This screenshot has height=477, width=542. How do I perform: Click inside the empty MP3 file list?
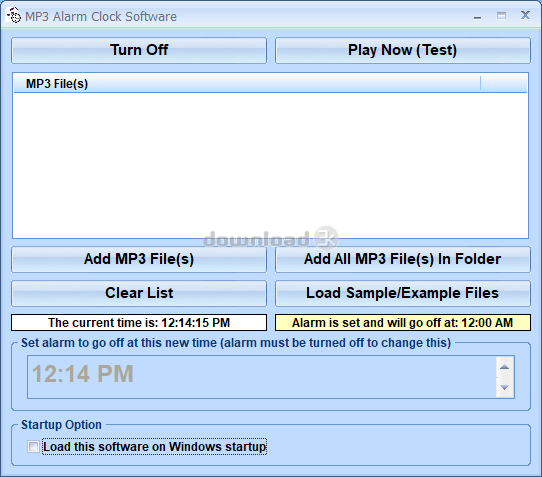(x=270, y=165)
